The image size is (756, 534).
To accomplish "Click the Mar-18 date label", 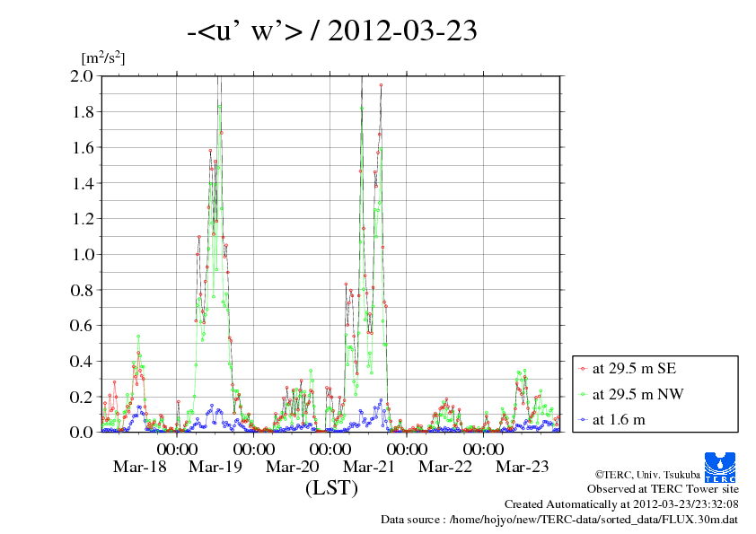I will pos(139,467).
